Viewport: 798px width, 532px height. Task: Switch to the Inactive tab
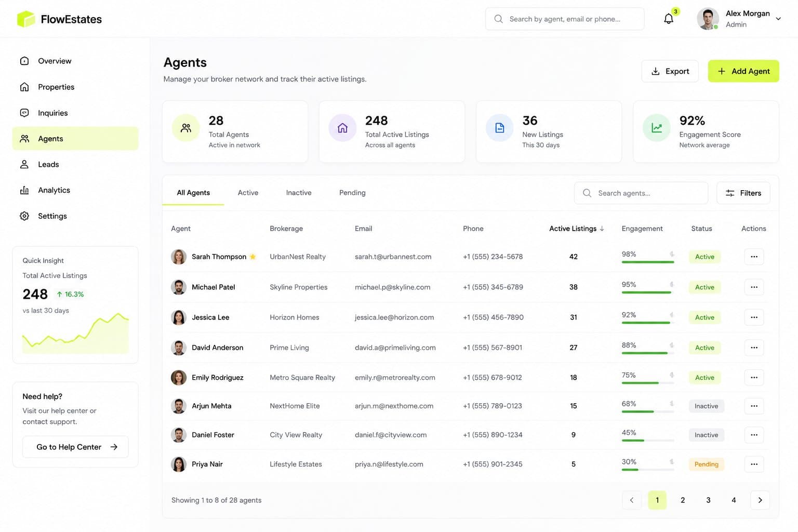pos(299,193)
